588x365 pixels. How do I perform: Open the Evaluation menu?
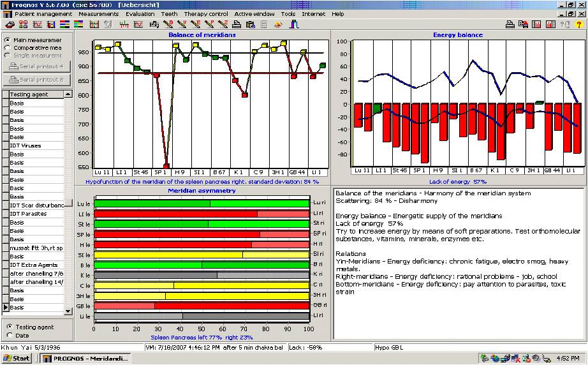pos(140,14)
